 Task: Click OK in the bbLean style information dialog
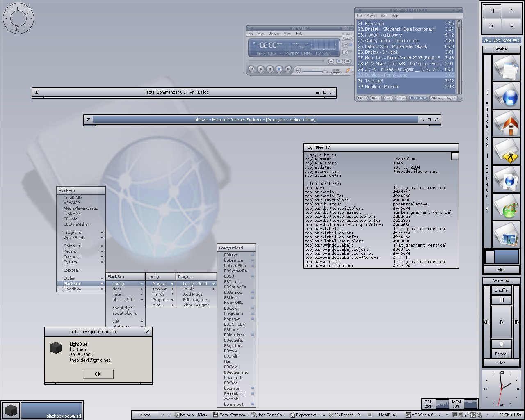click(98, 374)
